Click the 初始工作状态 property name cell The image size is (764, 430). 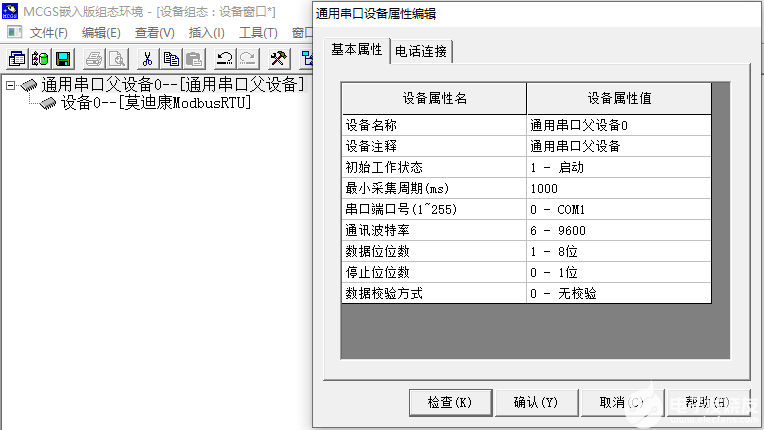click(434, 168)
